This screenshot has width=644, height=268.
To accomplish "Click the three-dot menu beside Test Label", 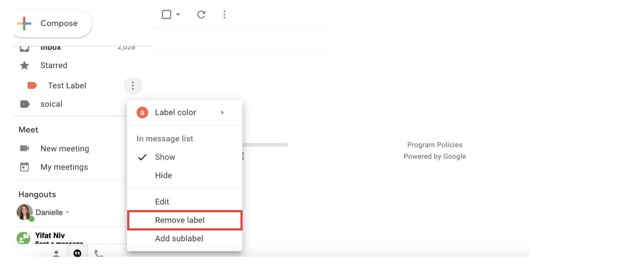I will pyautogui.click(x=133, y=86).
